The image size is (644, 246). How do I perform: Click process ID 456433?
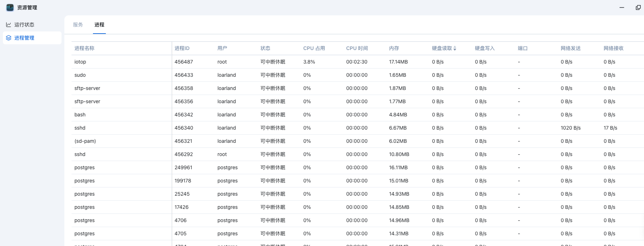coord(184,75)
